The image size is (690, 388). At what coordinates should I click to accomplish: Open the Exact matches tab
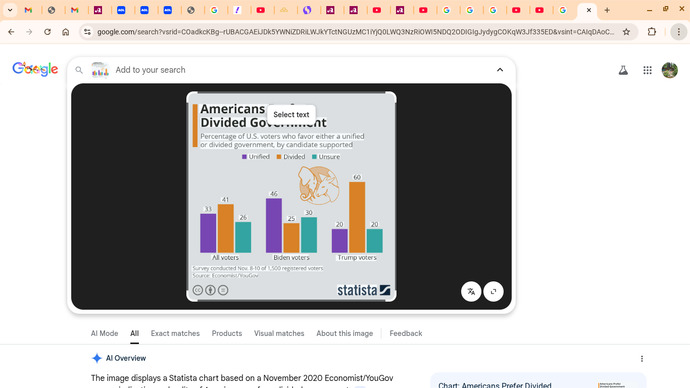pyautogui.click(x=175, y=333)
